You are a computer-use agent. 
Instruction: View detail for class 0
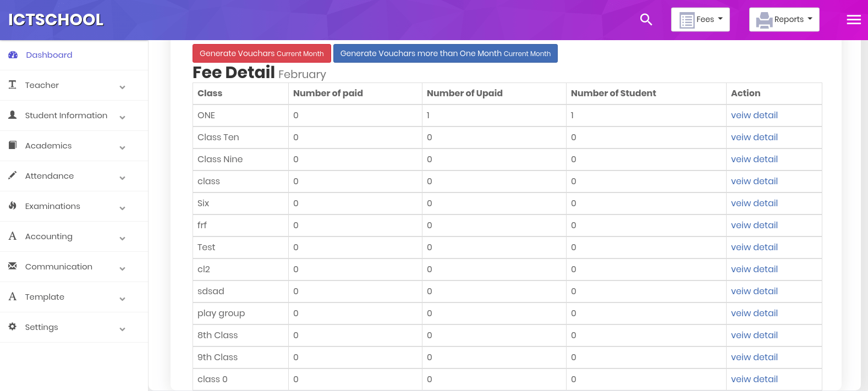(754, 379)
